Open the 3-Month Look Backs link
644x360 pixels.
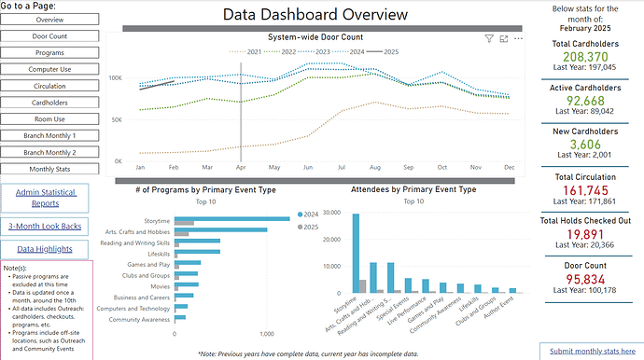pos(45,227)
